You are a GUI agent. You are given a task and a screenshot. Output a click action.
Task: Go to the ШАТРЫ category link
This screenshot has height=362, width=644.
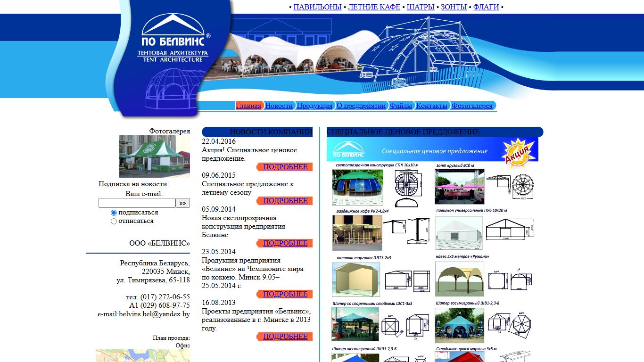click(x=421, y=7)
